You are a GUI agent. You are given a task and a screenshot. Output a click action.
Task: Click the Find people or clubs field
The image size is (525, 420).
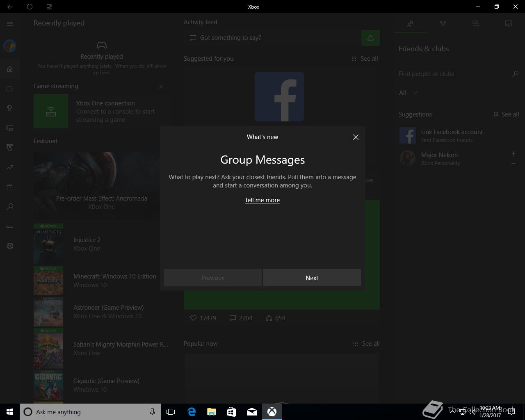pos(453,74)
